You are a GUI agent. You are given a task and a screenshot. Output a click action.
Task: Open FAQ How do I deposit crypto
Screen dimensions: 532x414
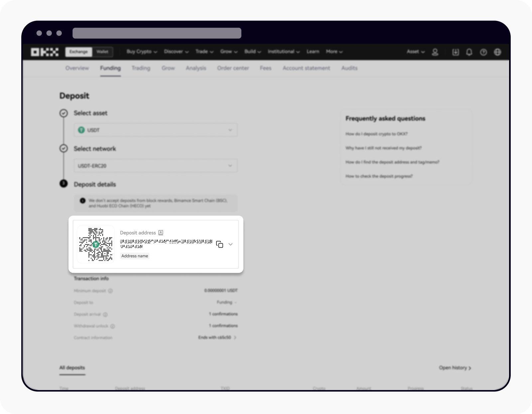pyautogui.click(x=376, y=134)
